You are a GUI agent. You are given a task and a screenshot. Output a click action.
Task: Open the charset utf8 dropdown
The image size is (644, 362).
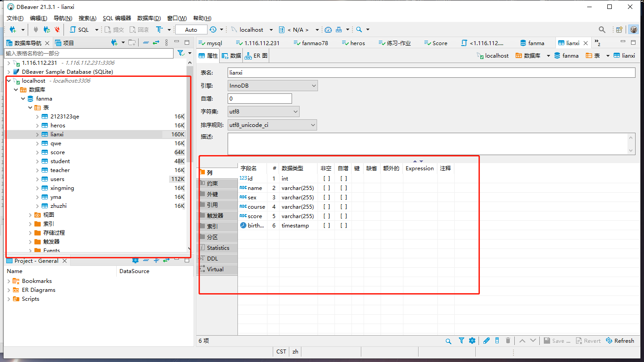[263, 111]
